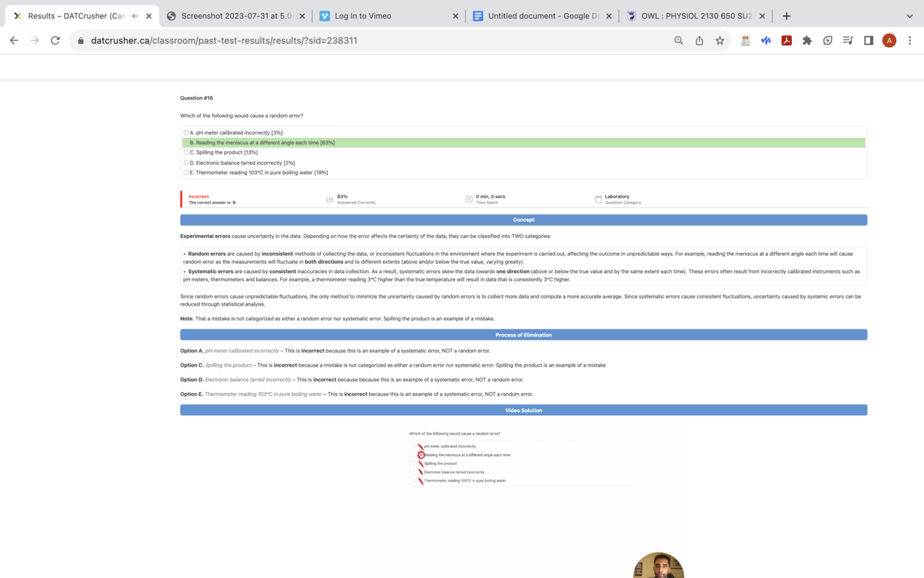Image resolution: width=924 pixels, height=578 pixels.
Task: Click the Incorrect result label
Action: (199, 197)
